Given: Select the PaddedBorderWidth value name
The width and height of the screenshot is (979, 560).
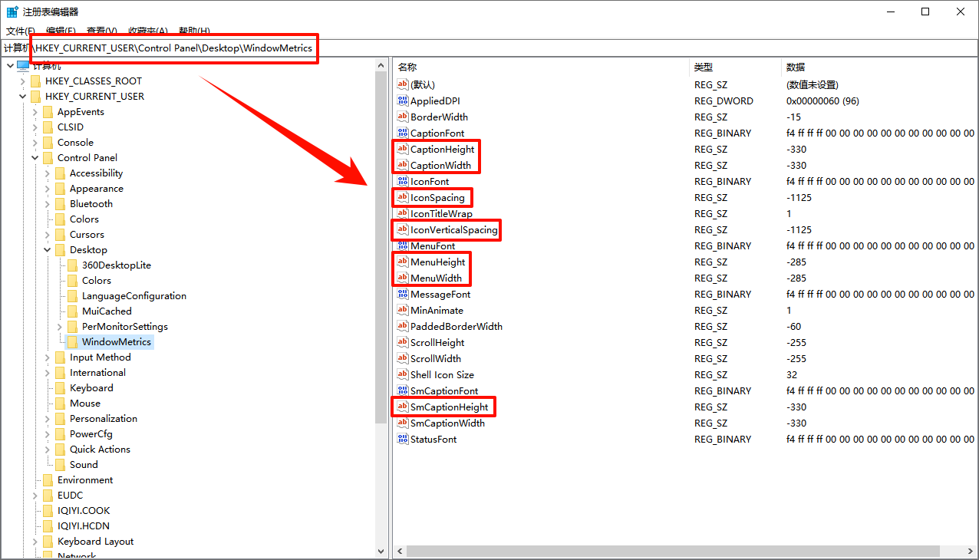Looking at the screenshot, I should coord(457,327).
